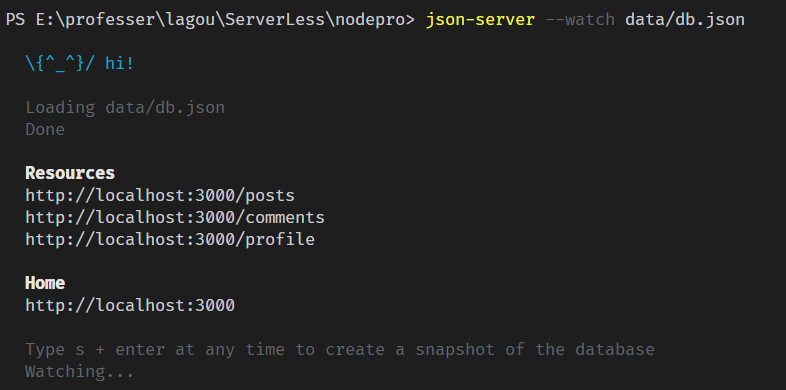This screenshot has width=786, height=390.
Task: Click the PowerShell prompt path text
Action: [211, 20]
